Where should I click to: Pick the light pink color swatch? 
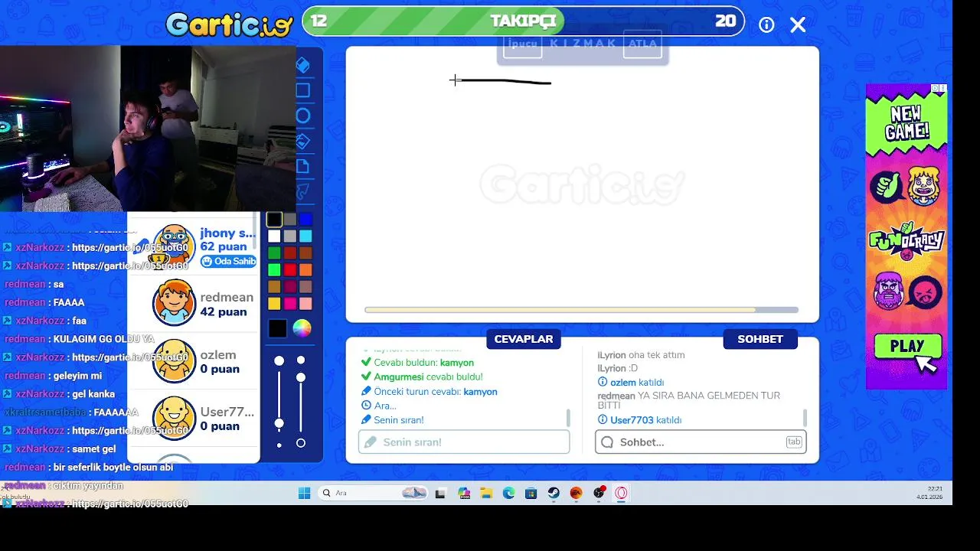[x=305, y=304]
